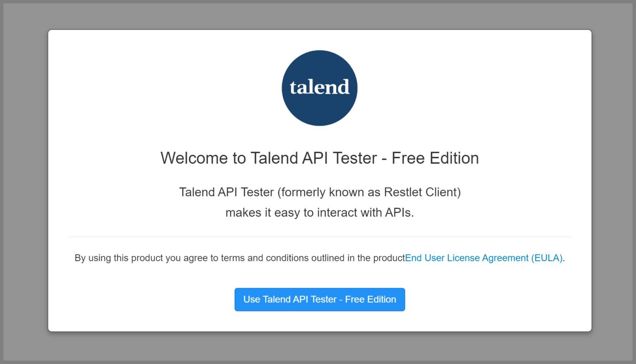Screen dimensions: 636x364
Task: Click 'Use Talend API Tester - Free Edition'
Action: 319,299
